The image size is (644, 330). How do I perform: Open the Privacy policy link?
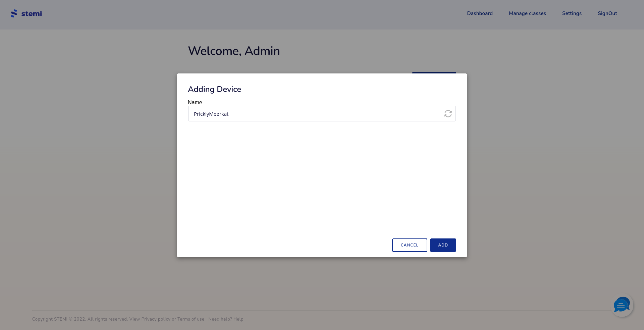(155, 319)
